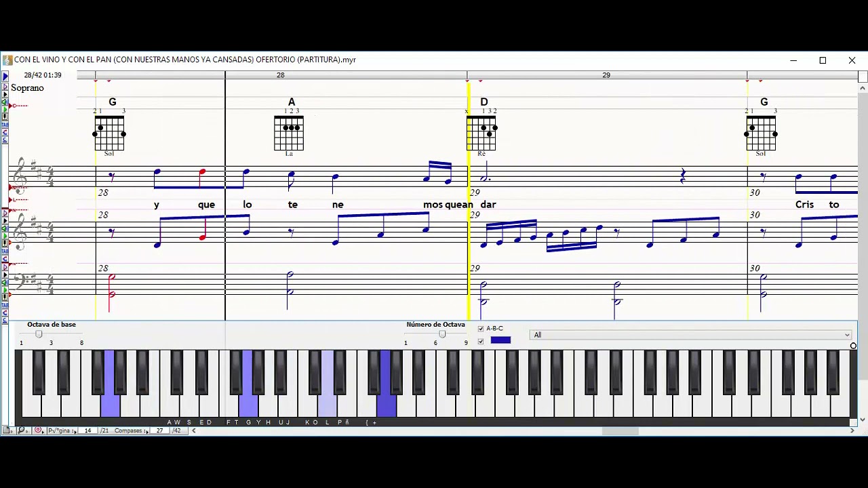Select the lyric text 'mos quean'
Screen dimensions: 868x488
point(448,205)
